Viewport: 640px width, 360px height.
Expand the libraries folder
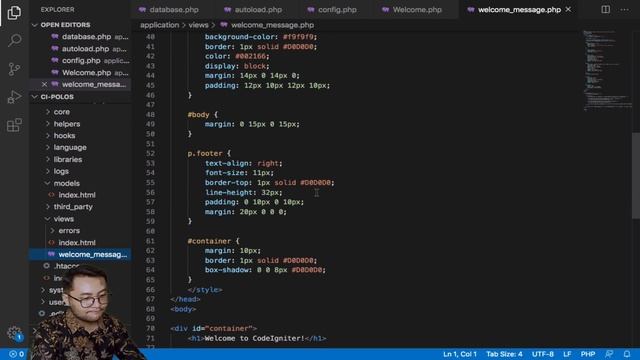(x=68, y=160)
